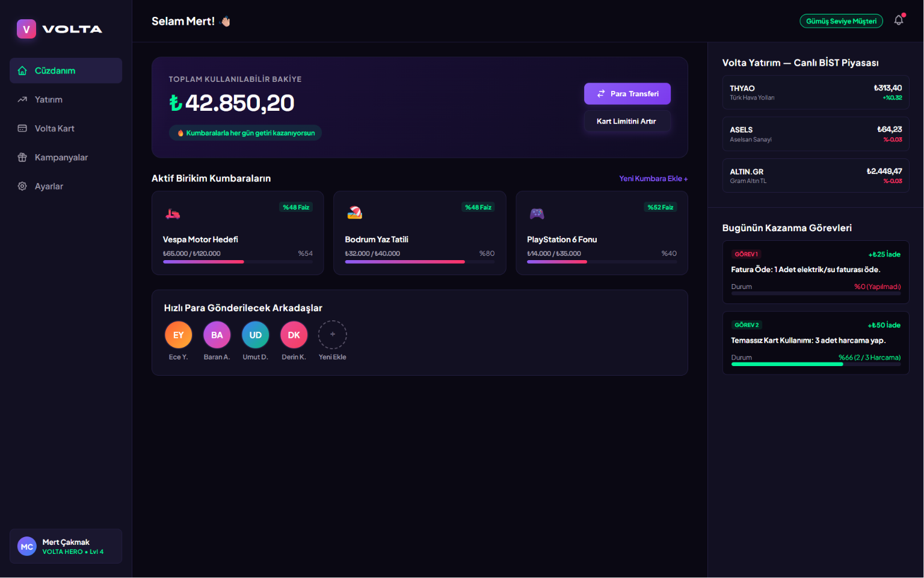Click the gamepad icon on PlayStation 6 Fonu

(x=537, y=213)
